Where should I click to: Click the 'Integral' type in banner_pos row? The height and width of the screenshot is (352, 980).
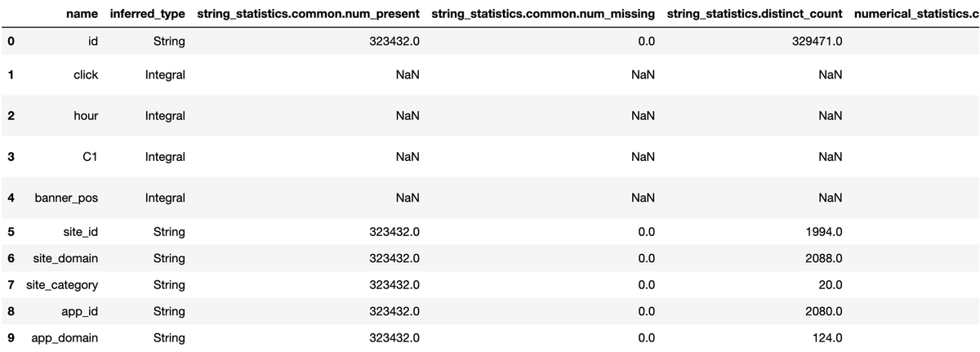(165, 198)
